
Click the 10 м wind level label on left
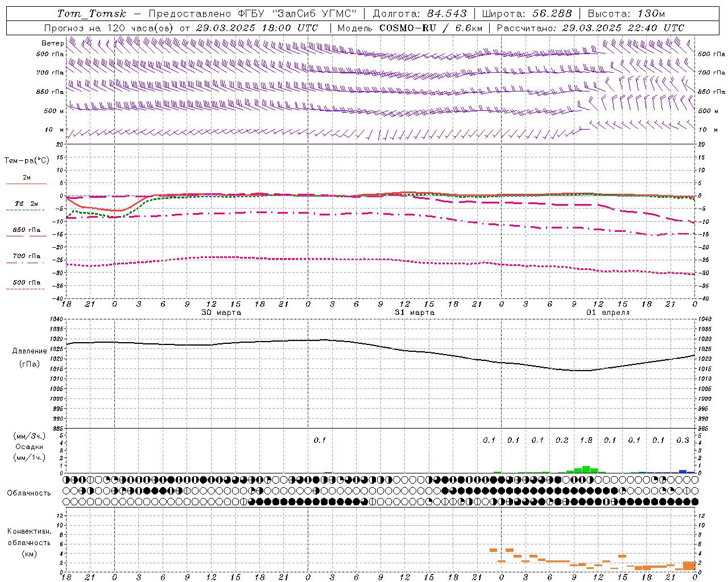pyautogui.click(x=55, y=130)
